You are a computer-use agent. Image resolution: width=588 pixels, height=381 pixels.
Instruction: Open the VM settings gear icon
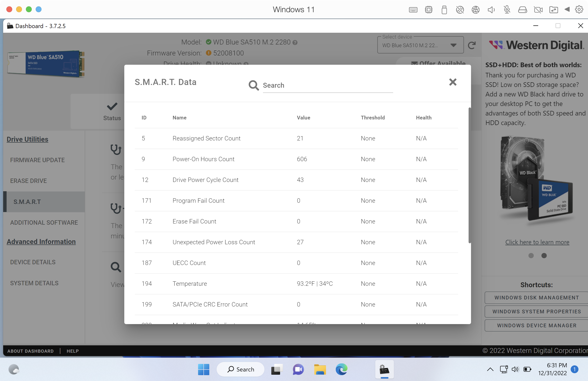tap(579, 10)
